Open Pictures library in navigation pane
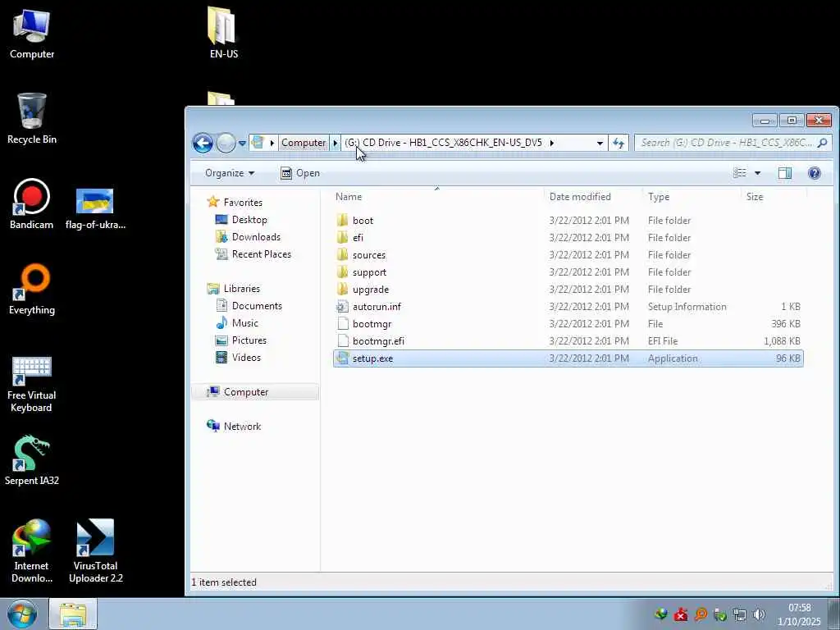This screenshot has width=840, height=630. [249, 340]
